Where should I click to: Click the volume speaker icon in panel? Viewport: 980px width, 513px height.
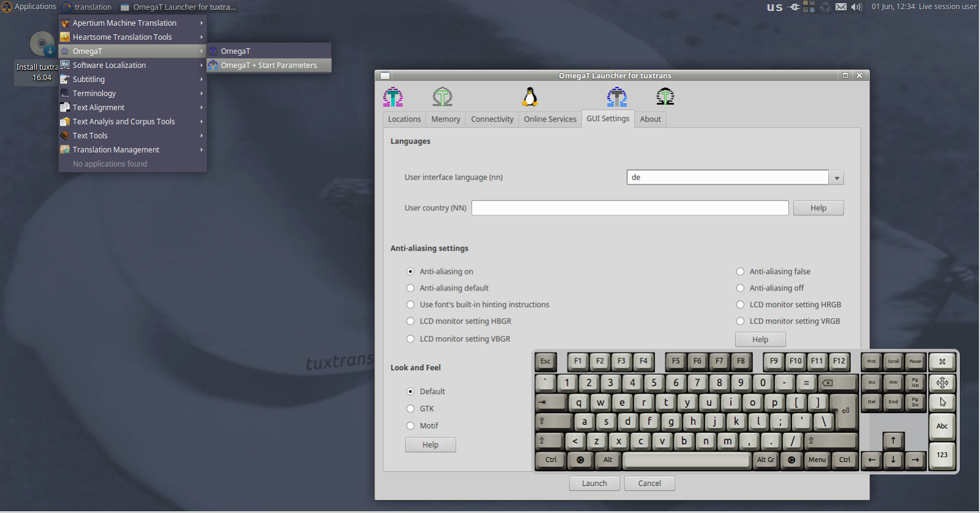coord(856,7)
